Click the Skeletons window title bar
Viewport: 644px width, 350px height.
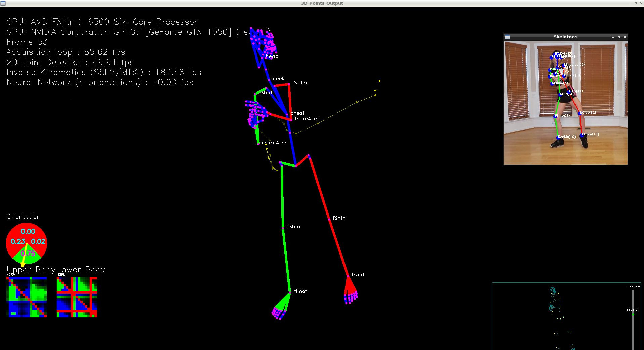click(x=565, y=37)
